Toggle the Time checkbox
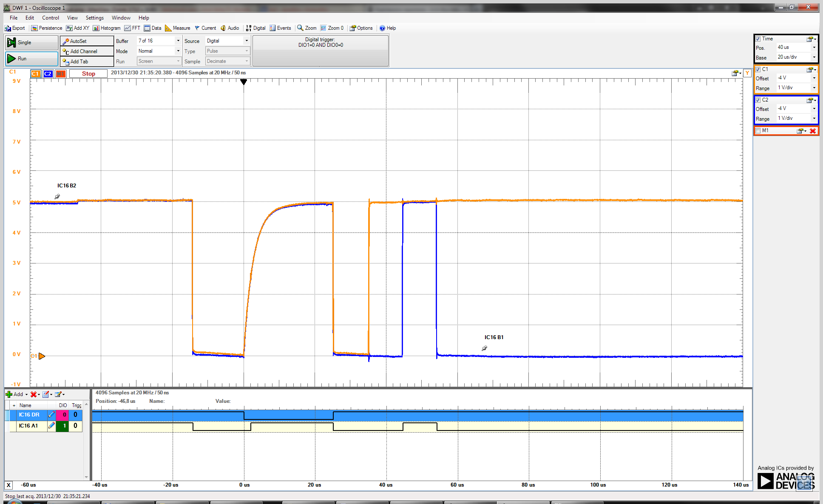823x504 pixels. (758, 39)
